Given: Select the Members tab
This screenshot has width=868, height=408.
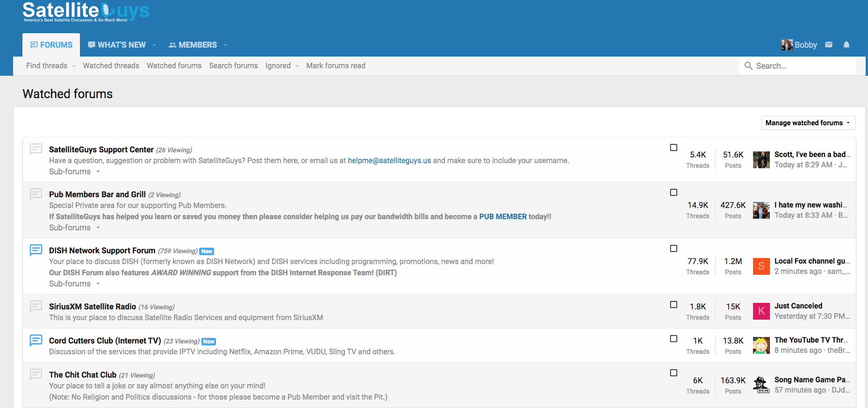Looking at the screenshot, I should tap(193, 45).
